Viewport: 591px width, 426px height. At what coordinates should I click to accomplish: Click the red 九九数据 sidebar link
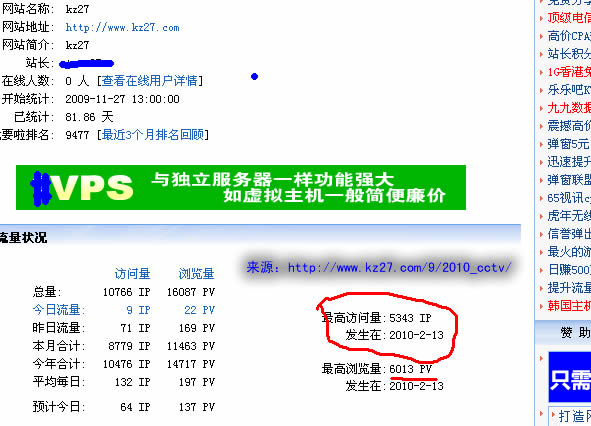[x=569, y=108]
